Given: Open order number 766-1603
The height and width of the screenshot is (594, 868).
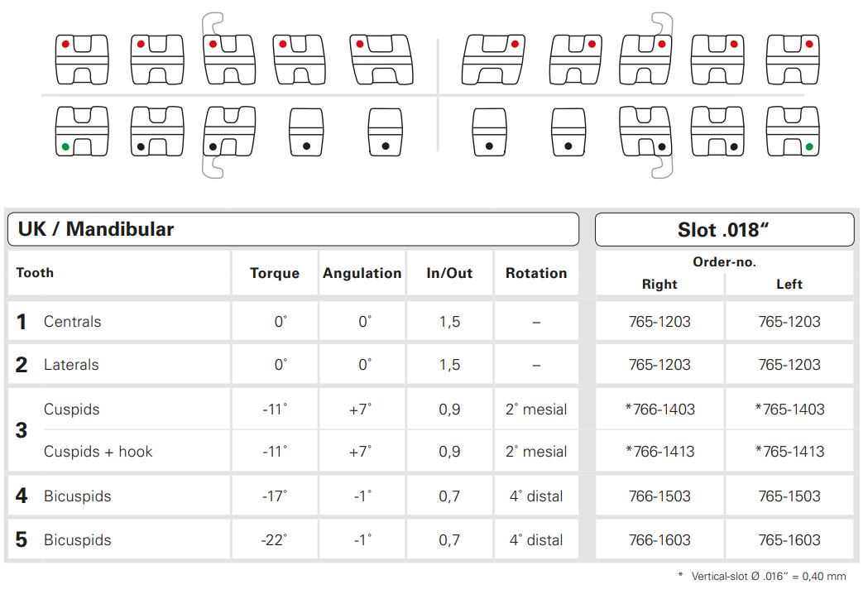Looking at the screenshot, I should [660, 540].
